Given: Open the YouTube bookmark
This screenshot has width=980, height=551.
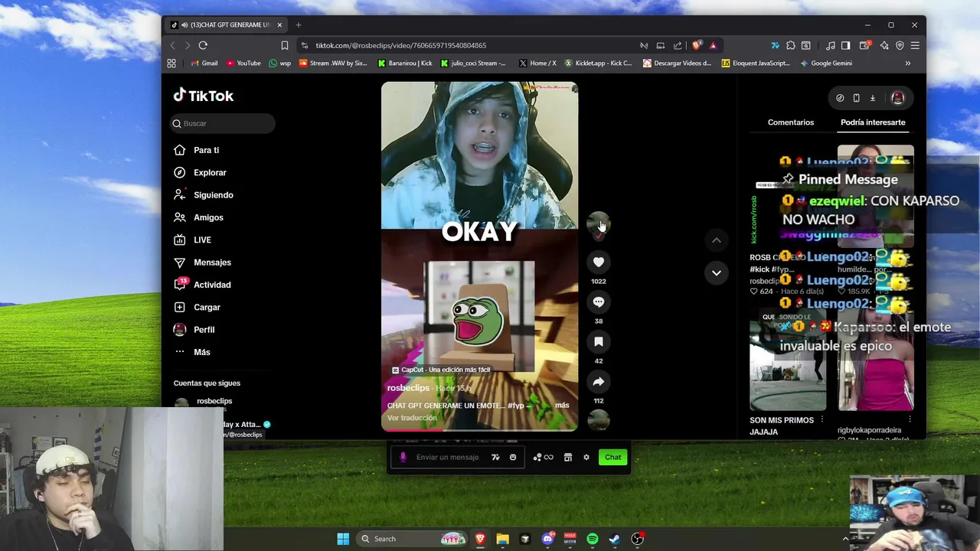Looking at the screenshot, I should click(x=243, y=64).
